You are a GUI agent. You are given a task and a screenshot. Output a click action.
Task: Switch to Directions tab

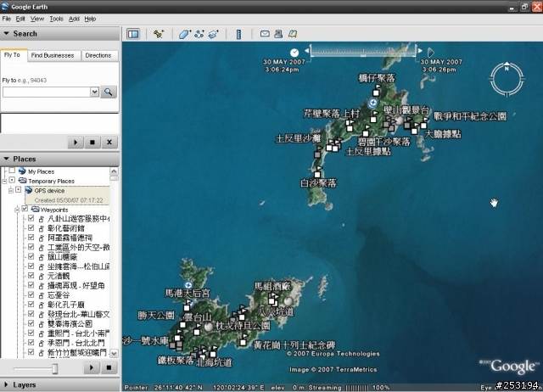[98, 55]
